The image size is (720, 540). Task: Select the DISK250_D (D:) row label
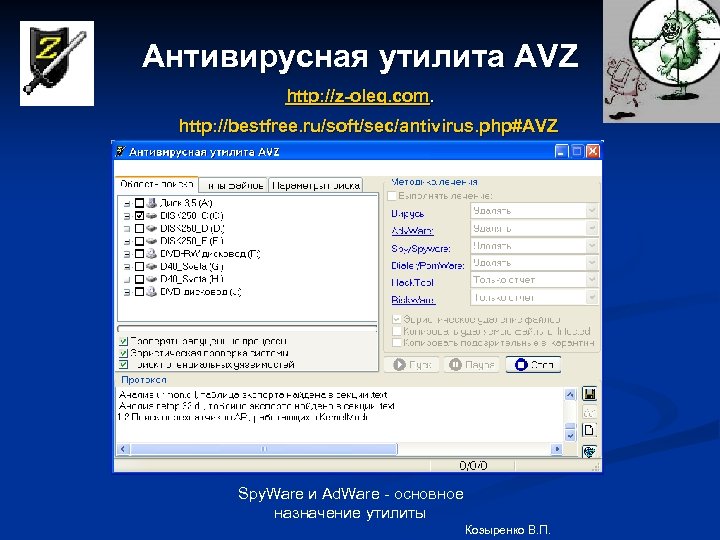click(192, 228)
